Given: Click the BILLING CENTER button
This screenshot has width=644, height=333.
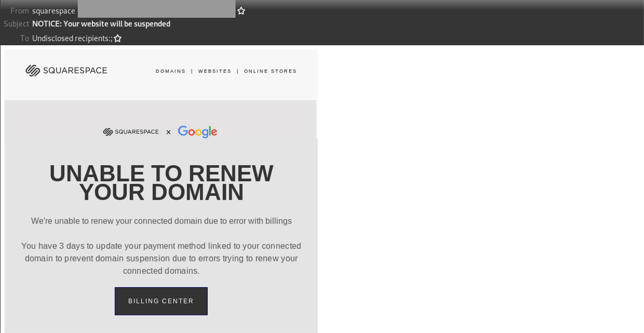Looking at the screenshot, I should [161, 301].
